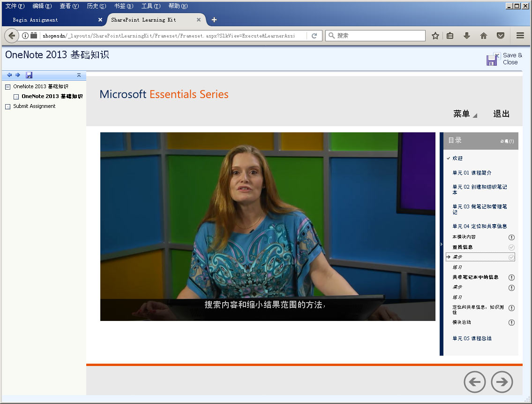
Task: Click the status icon beside 模块总结
Action: point(511,322)
